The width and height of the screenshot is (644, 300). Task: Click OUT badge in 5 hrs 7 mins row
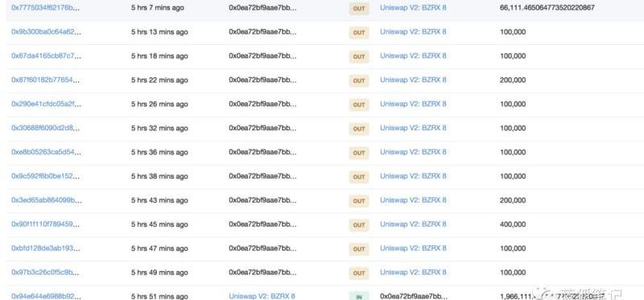[x=359, y=9]
